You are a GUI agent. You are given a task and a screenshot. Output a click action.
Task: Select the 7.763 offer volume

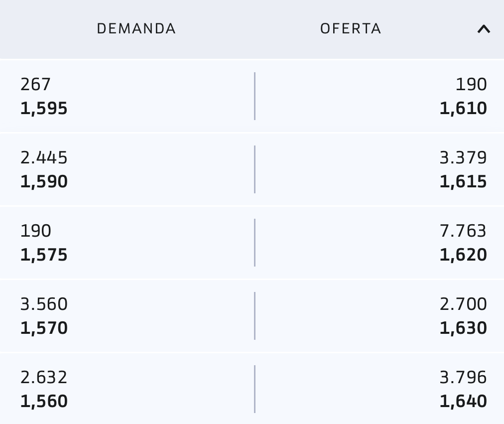(463, 231)
